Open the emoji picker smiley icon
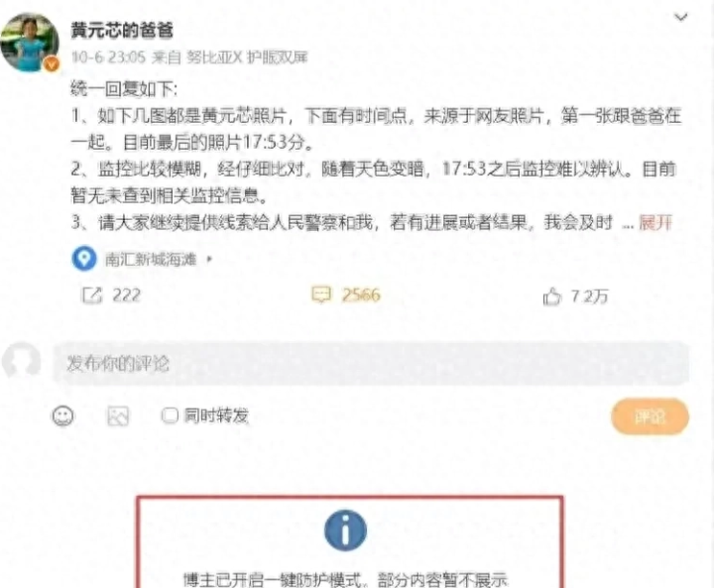 (62, 415)
